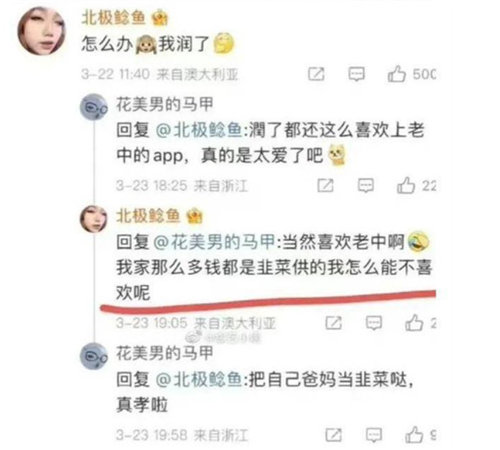
Task: Open the top 北极鲶鱼 username link
Action: [113, 18]
